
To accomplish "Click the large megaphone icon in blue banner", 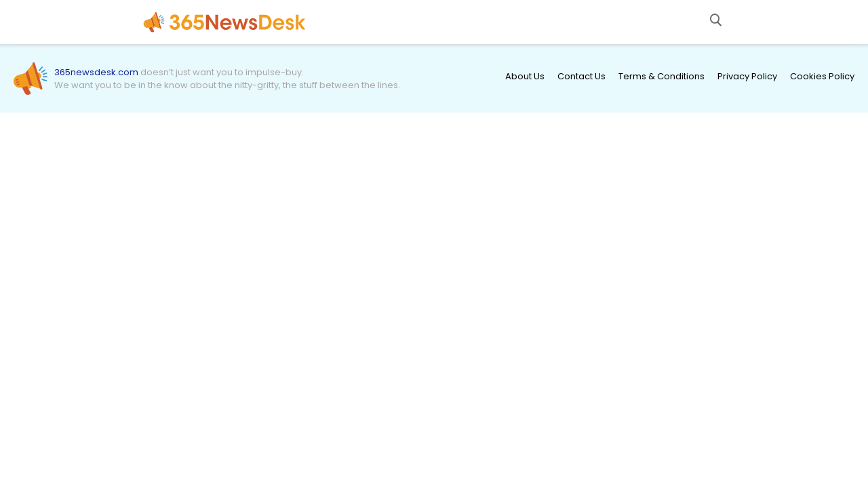I will click(x=30, y=79).
